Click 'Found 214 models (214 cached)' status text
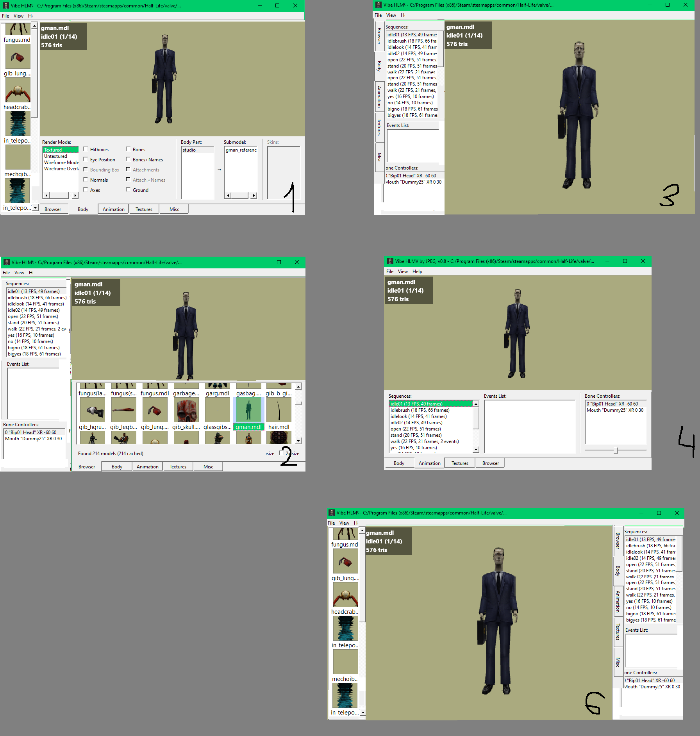This screenshot has width=700, height=736. click(x=111, y=454)
